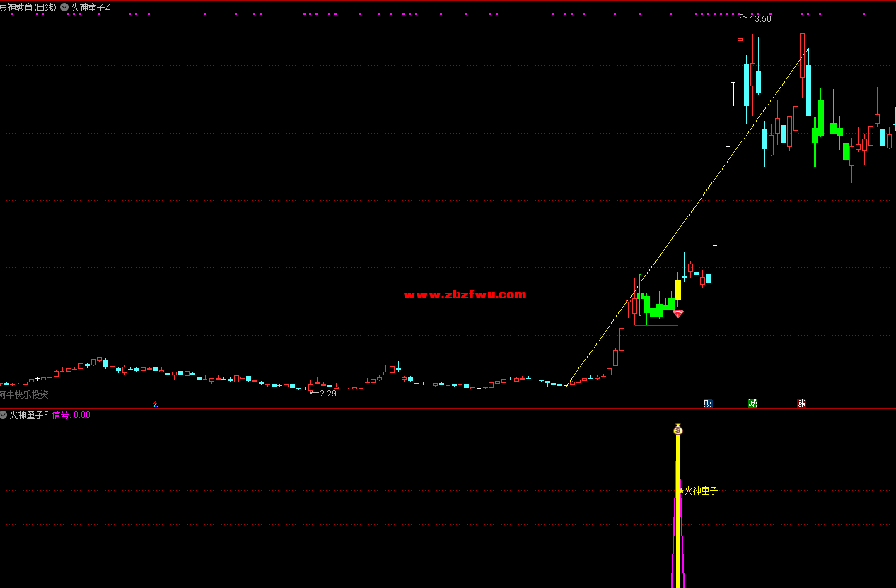Screen dimensions: 896x588
Task: Click the money bag signal icon
Action: [678, 429]
